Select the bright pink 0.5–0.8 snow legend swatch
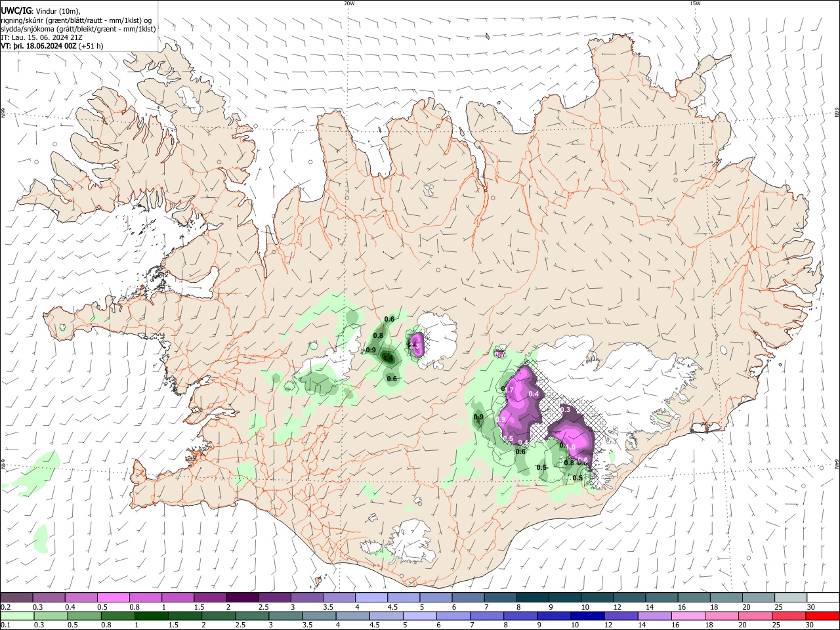This screenshot has width=840, height=630. pos(113,598)
